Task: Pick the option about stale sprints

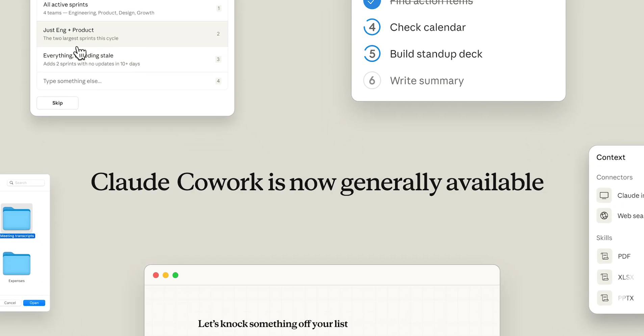Action: [132, 59]
